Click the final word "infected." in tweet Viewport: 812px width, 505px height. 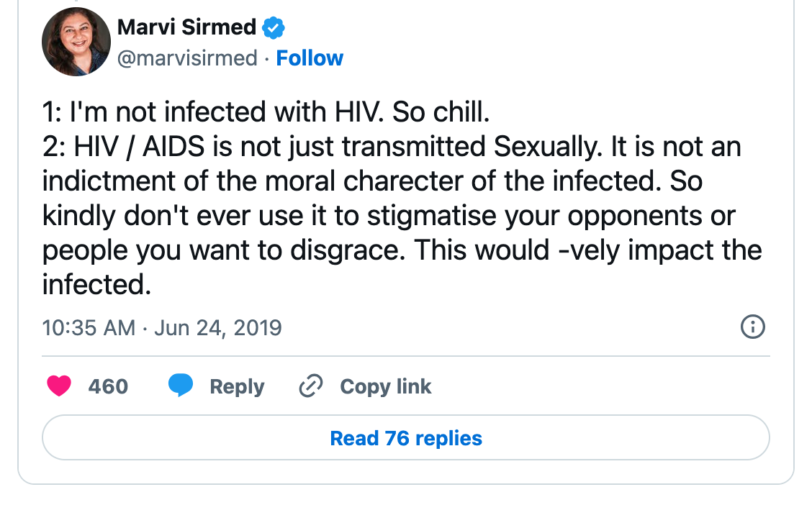[96, 285]
